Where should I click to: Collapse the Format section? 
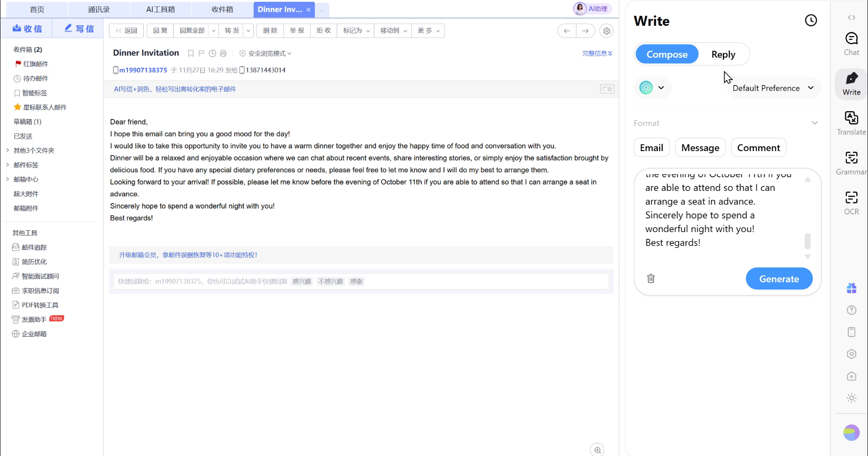click(814, 123)
